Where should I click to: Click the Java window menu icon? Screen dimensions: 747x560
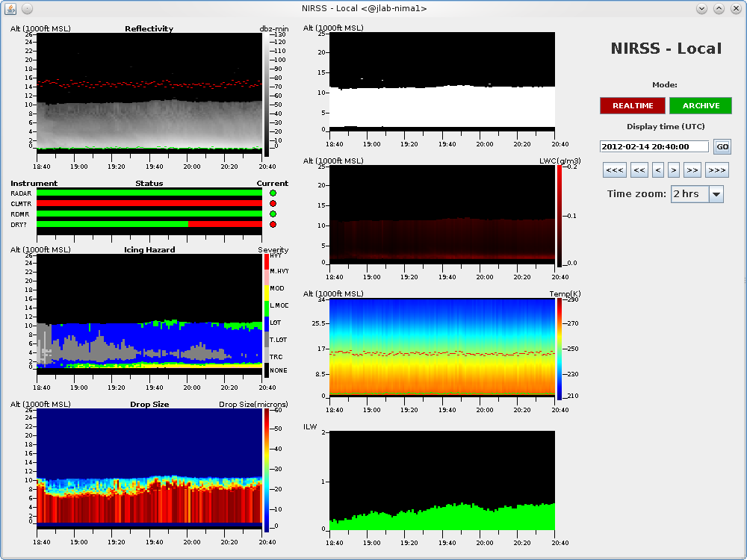tap(10, 8)
